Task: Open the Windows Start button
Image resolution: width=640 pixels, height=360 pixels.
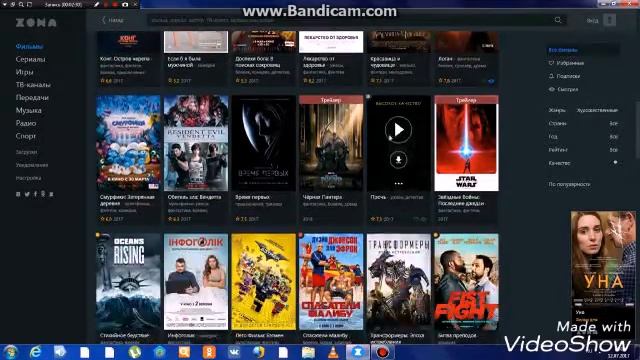Action: point(10,352)
